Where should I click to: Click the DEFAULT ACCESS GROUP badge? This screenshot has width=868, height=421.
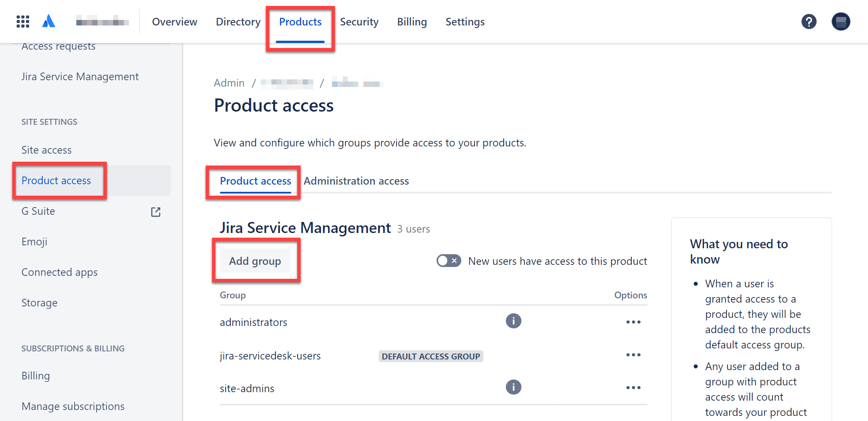click(431, 356)
